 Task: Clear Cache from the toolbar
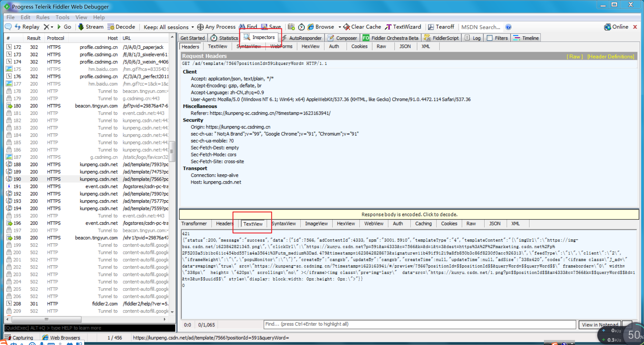[x=362, y=27]
